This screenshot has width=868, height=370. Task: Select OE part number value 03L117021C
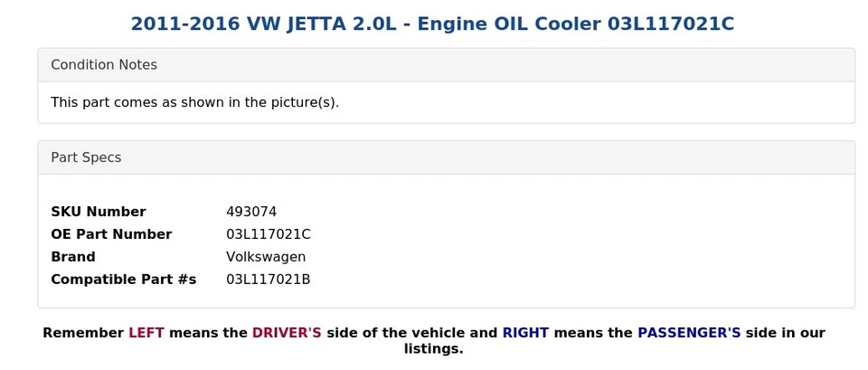pos(269,234)
